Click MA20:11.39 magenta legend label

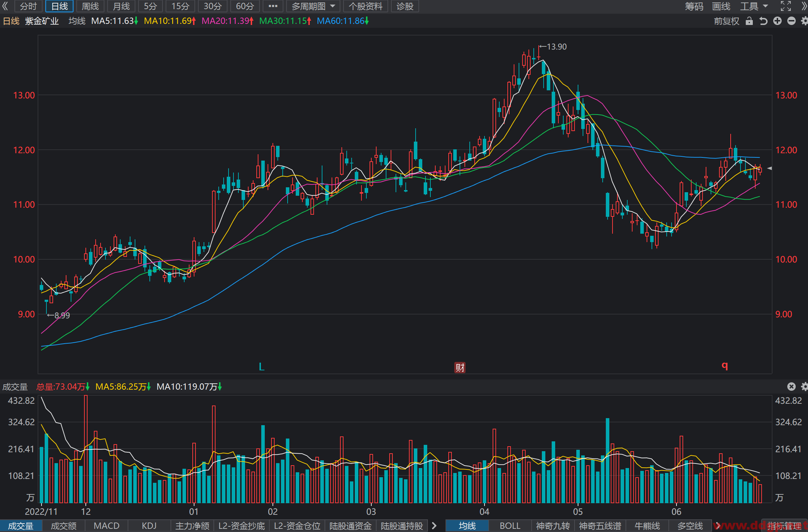coord(227,21)
